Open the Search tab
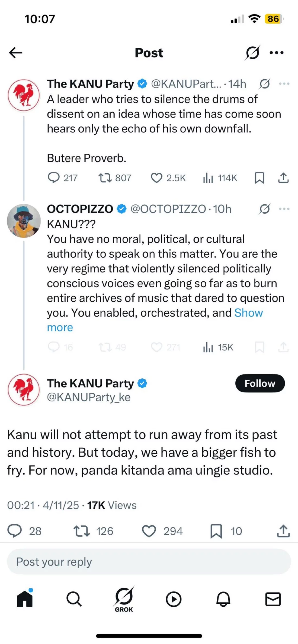The height and width of the screenshot is (644, 298). (x=74, y=599)
